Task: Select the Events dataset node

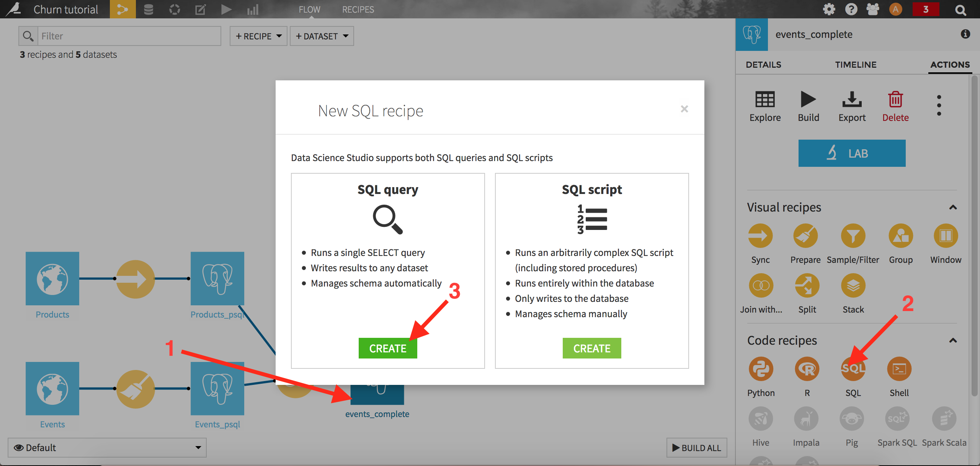Action: pyautogui.click(x=52, y=389)
